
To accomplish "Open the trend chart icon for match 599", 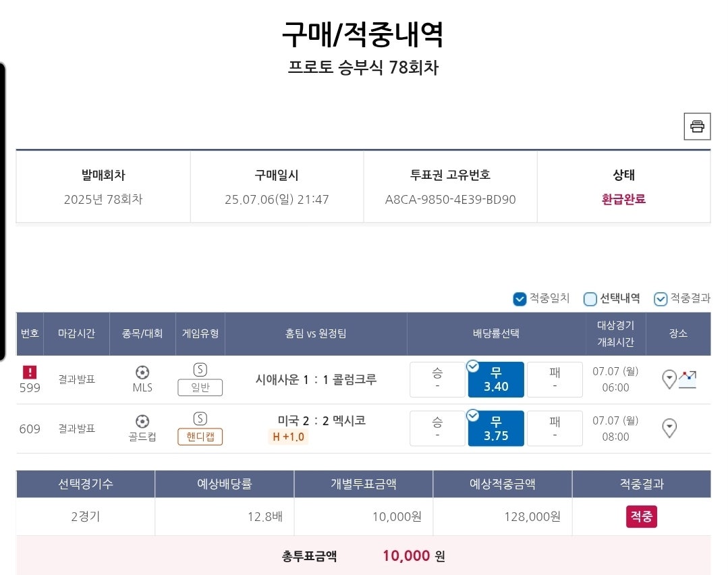I will coord(688,379).
